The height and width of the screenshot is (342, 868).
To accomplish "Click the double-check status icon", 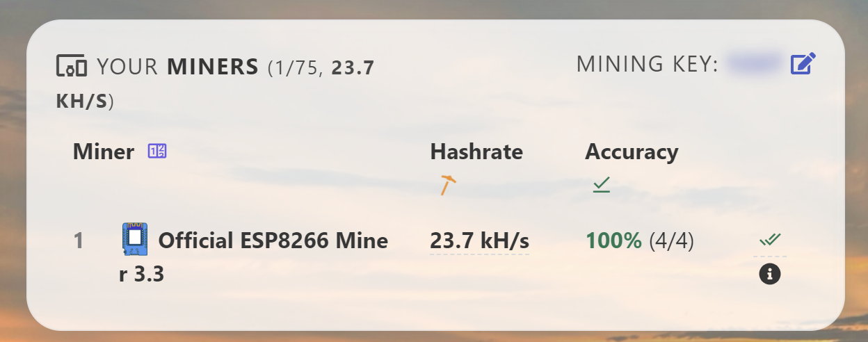I will [x=769, y=240].
